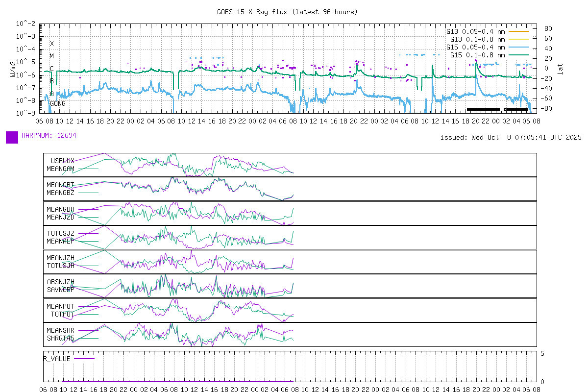Click the 'TOTUSJZ' panel label
The height and width of the screenshot is (392, 588).
click(61, 234)
